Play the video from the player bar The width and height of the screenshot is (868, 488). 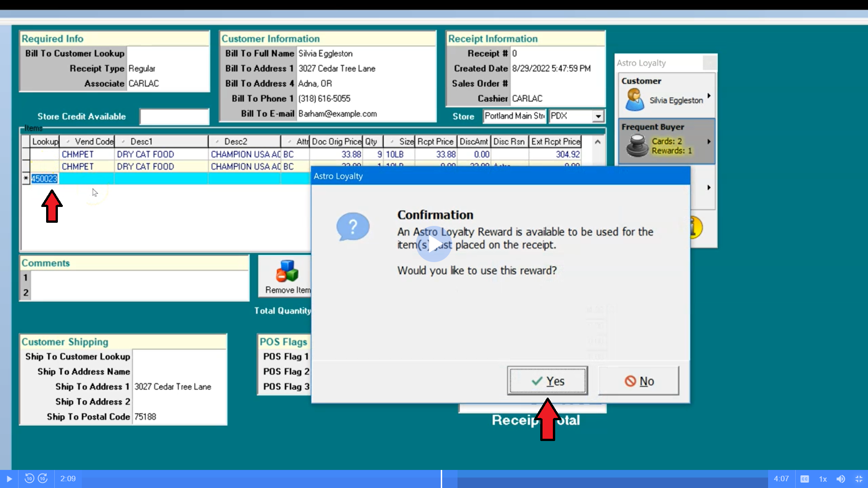[9, 479]
